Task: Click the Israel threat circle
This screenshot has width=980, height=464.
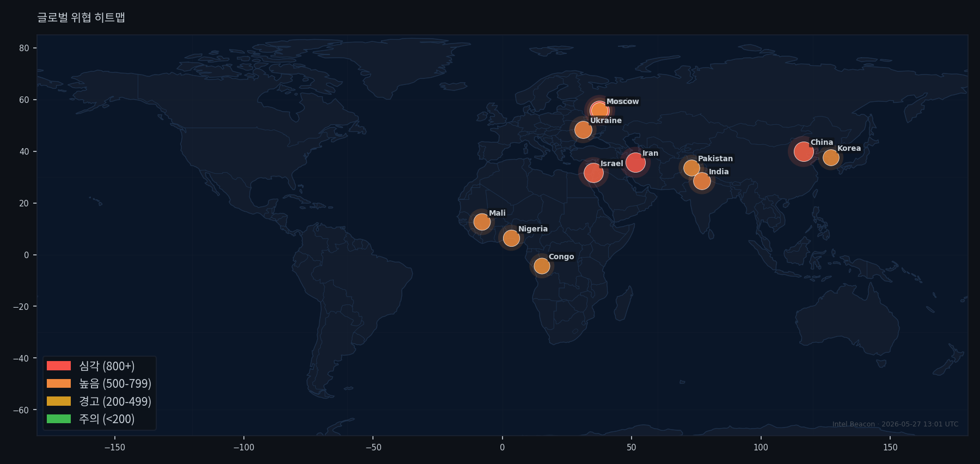Action: 593,173
